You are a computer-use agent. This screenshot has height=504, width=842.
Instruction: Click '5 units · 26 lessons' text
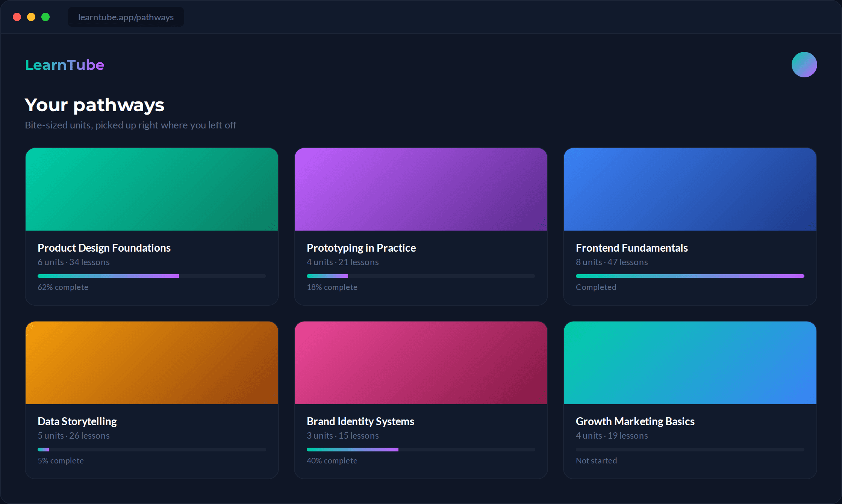pos(74,436)
